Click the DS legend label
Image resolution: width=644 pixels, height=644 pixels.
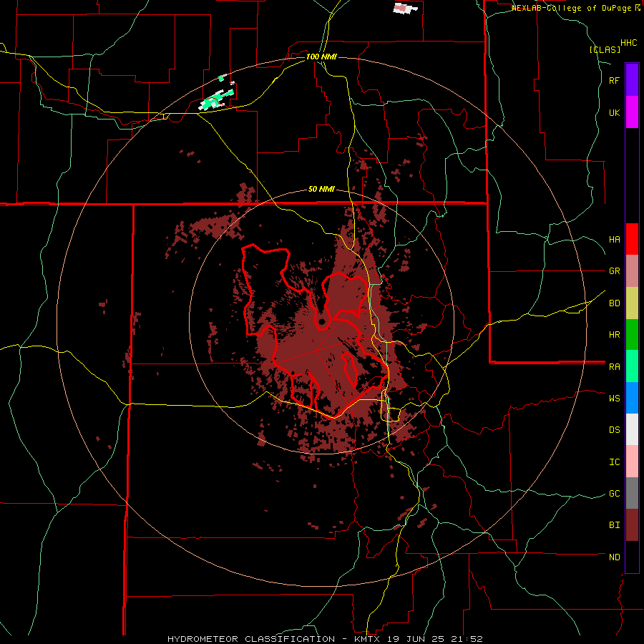tap(614, 430)
